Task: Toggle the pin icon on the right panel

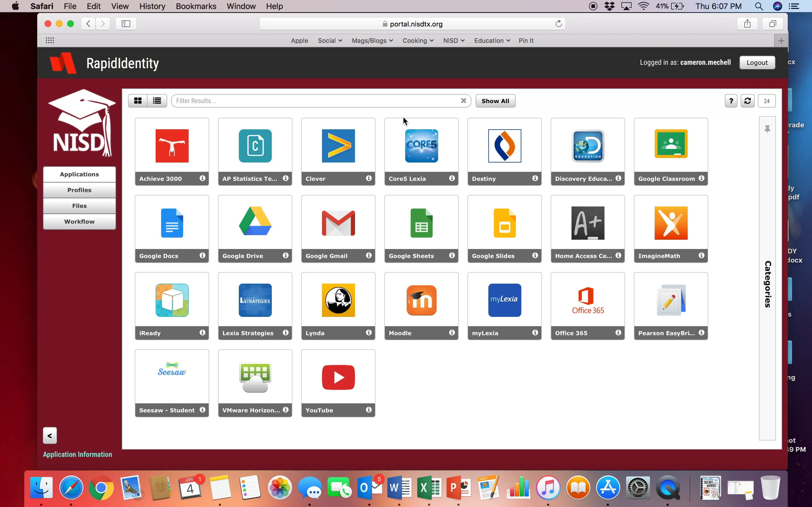Action: [x=768, y=129]
